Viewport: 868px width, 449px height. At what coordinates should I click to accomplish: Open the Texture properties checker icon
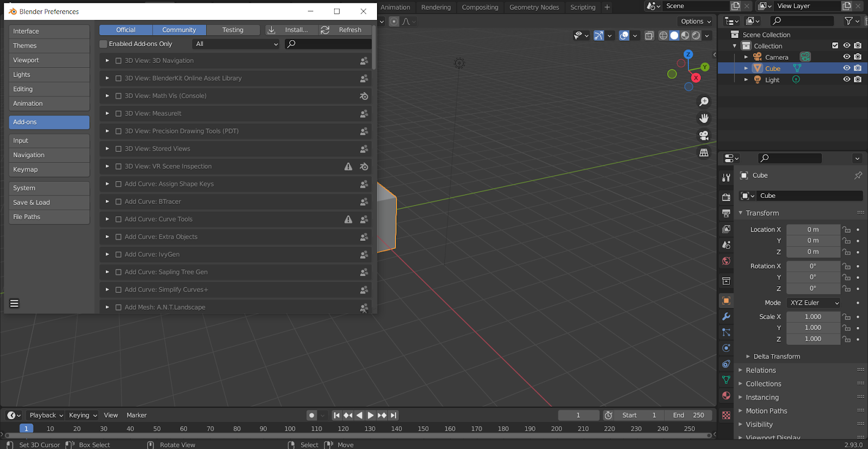point(726,415)
